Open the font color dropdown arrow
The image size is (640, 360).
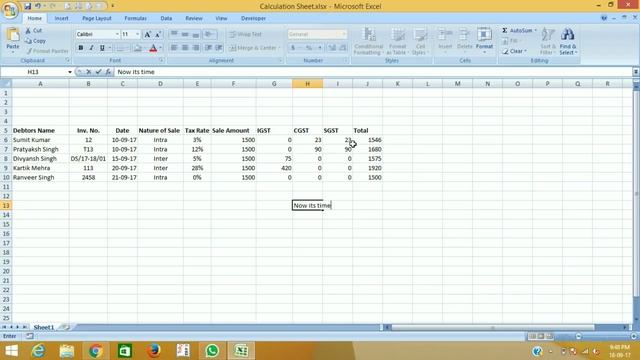(160, 48)
